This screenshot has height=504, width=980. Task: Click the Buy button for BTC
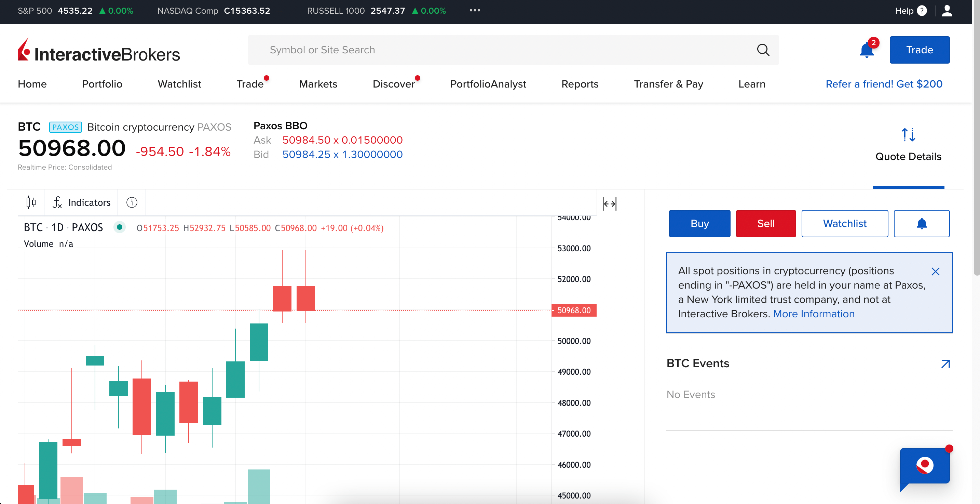coord(699,223)
